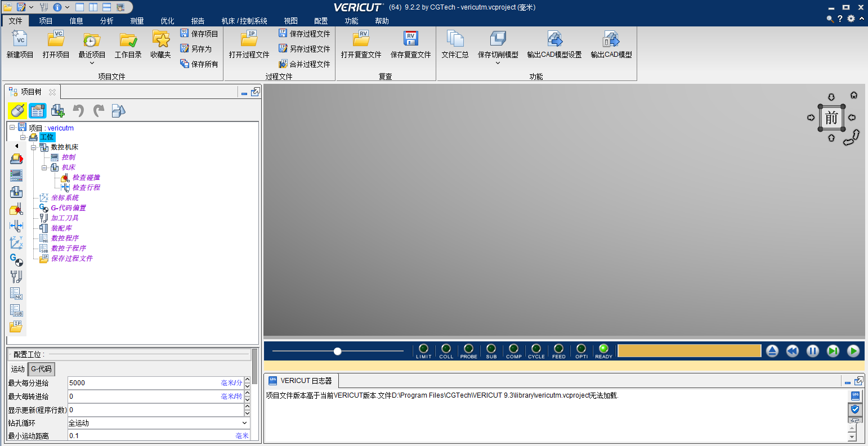Image resolution: width=868 pixels, height=446 pixels.
Task: Toggle the OPTI status light
Action: tap(581, 349)
